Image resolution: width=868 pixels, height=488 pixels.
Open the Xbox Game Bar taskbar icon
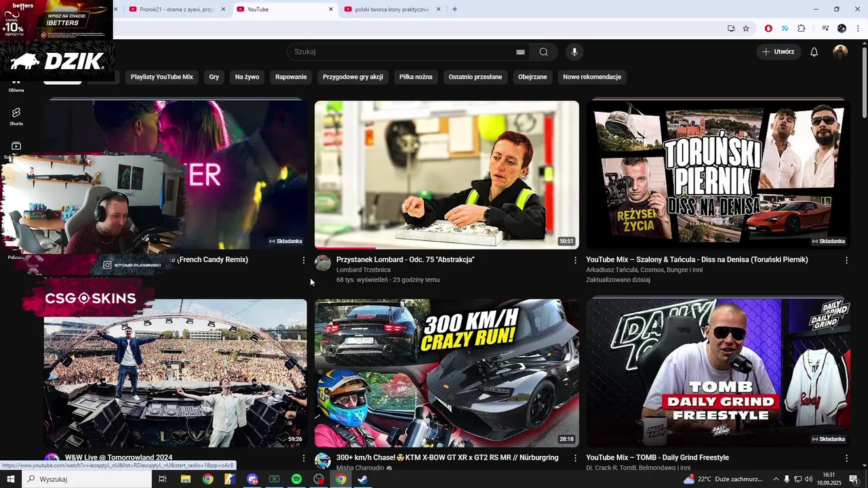(x=274, y=479)
